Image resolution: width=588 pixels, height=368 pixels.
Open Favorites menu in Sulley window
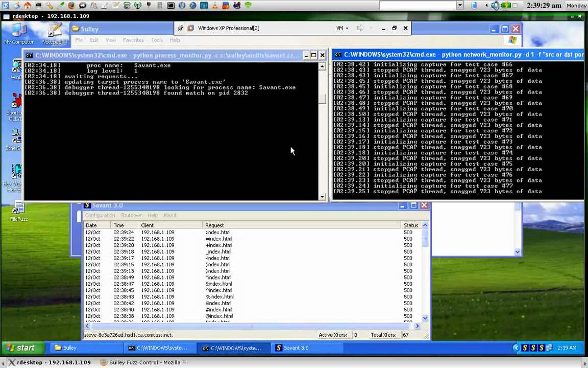(133, 40)
